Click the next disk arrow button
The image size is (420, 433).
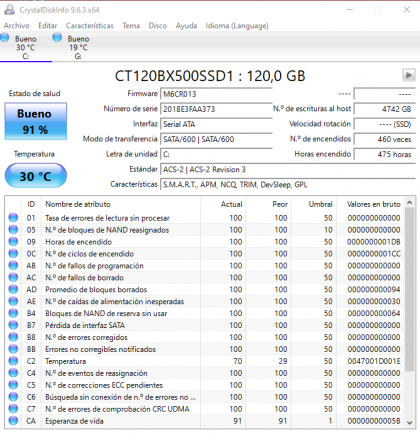pyautogui.click(x=408, y=75)
